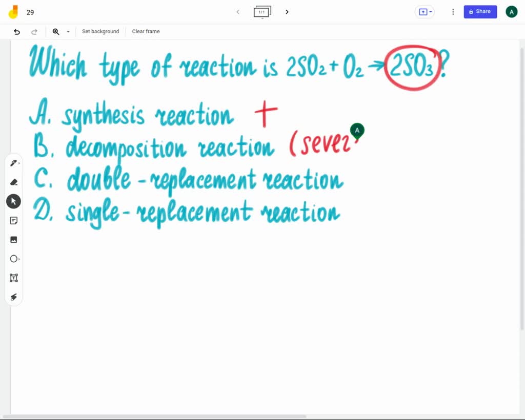Select the Eraser tool
This screenshot has height=420, width=525.
point(14,182)
